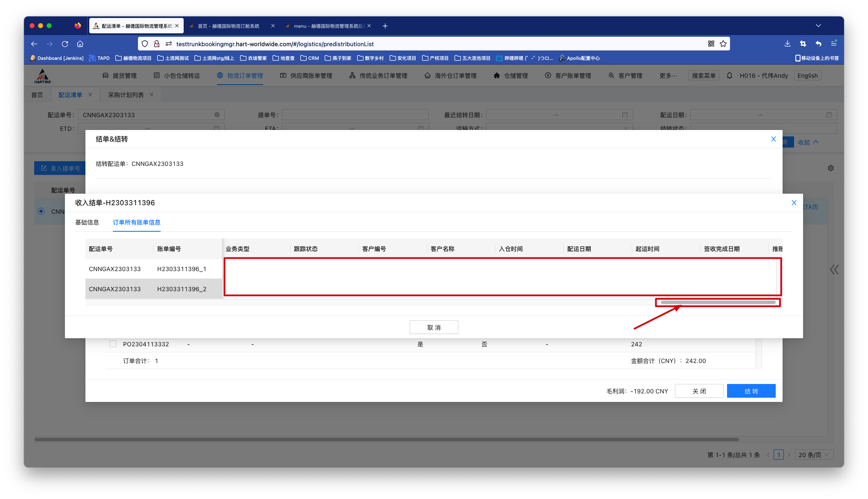This screenshot has width=868, height=499.
Task: Click the notification bell icon
Action: point(730,76)
